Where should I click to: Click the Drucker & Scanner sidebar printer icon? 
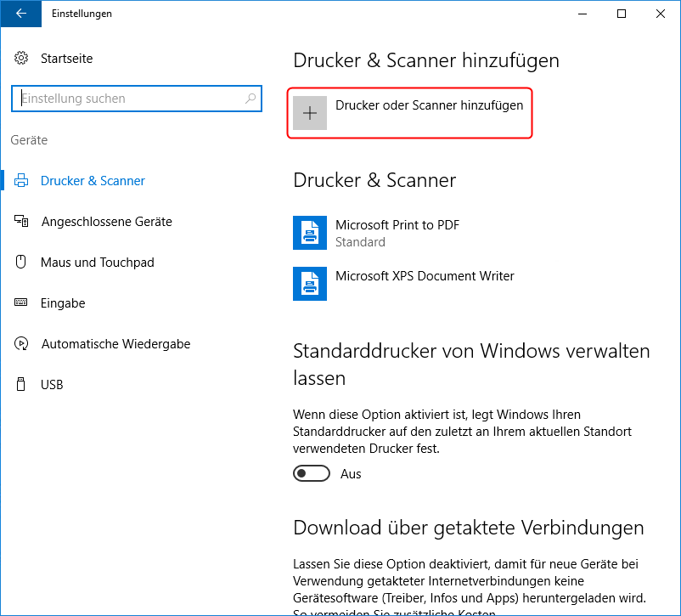[x=21, y=181]
